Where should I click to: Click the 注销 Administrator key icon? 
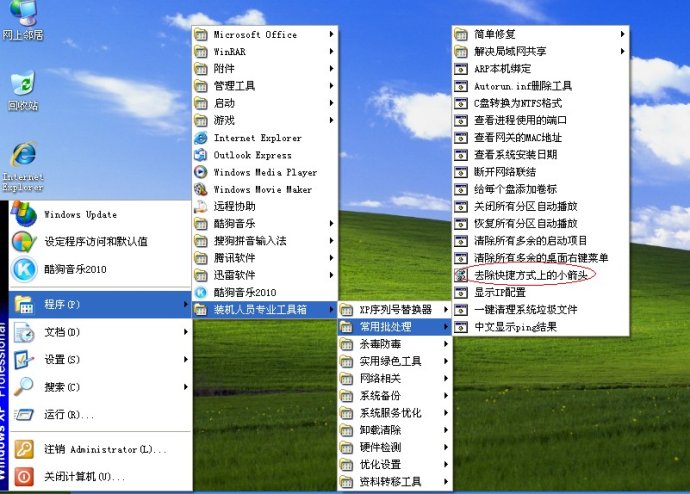coord(24,449)
